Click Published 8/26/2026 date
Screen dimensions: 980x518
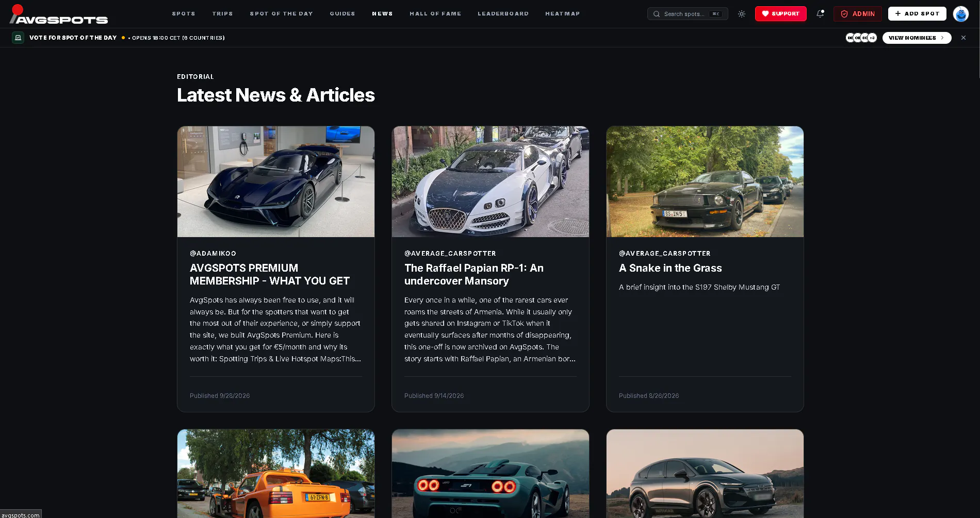649,396
